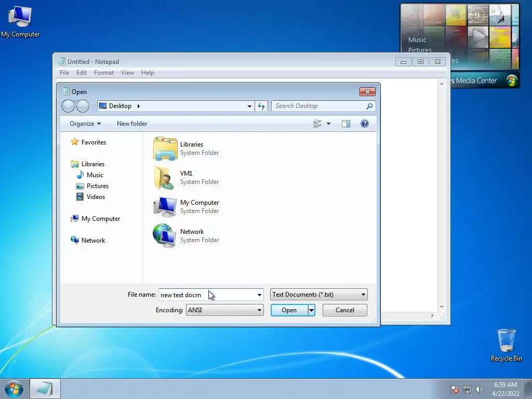Open the recent pages arrow beside Forward
This screenshot has height=399, width=532.
tap(93, 106)
